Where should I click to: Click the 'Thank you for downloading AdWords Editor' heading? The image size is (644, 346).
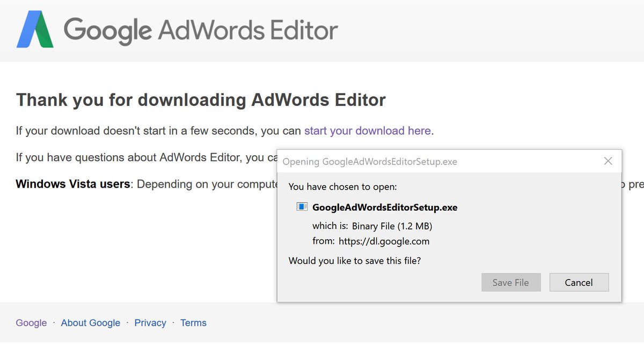click(201, 100)
